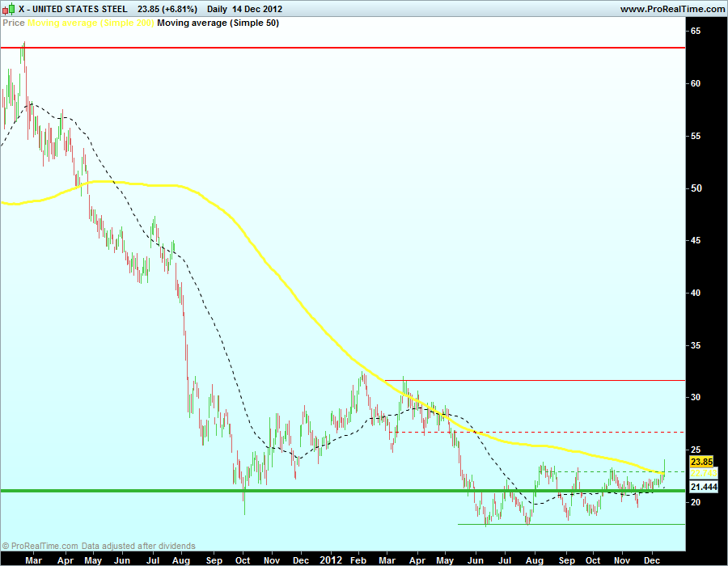Click the yellow 23.85 current price tag
This screenshot has height=566, width=728.
click(x=701, y=462)
